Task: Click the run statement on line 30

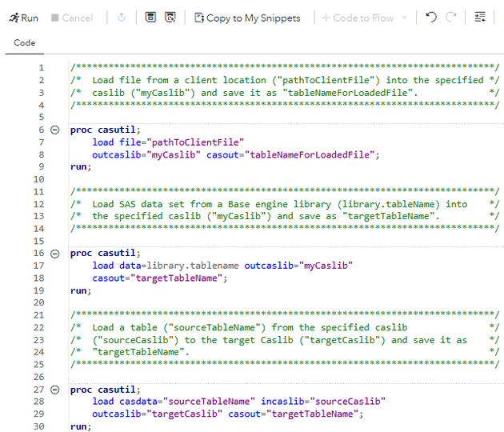Action: pos(80,426)
